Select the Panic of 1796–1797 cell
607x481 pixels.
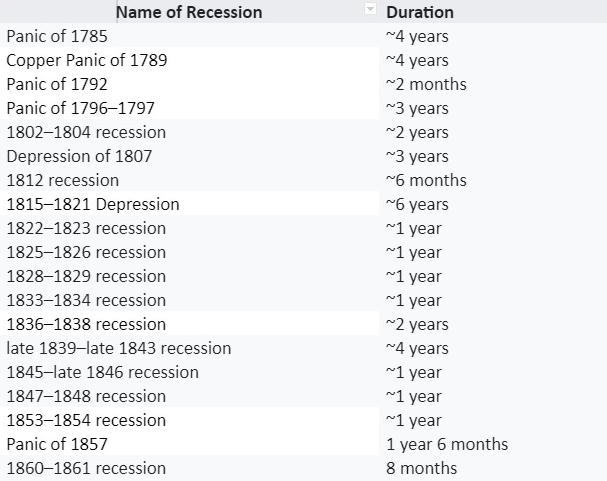point(81,108)
